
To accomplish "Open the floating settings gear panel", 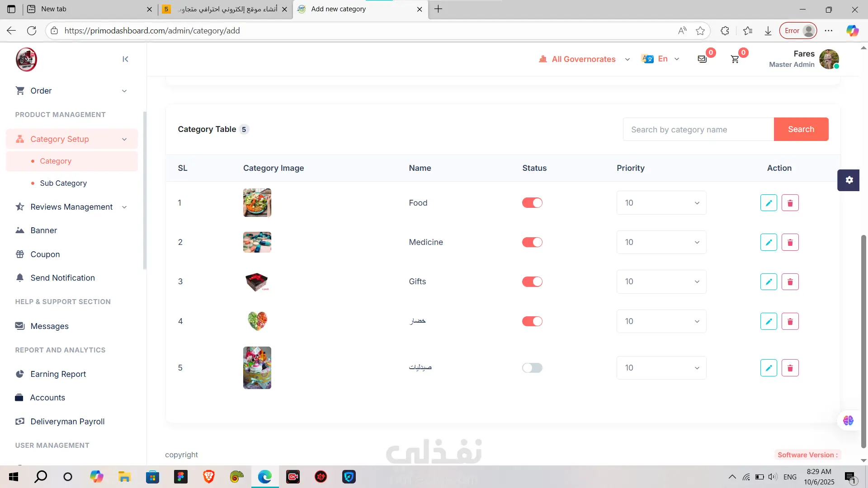I will pos(849,180).
